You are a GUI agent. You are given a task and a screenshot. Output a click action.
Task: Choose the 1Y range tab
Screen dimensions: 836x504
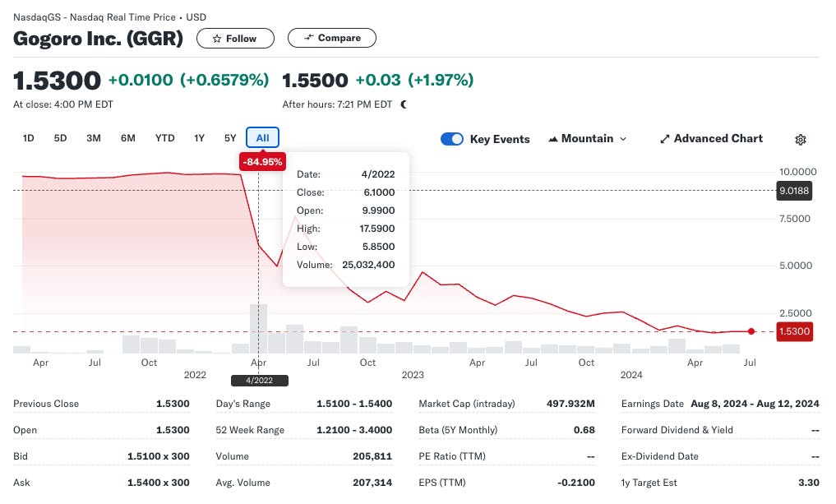point(200,138)
